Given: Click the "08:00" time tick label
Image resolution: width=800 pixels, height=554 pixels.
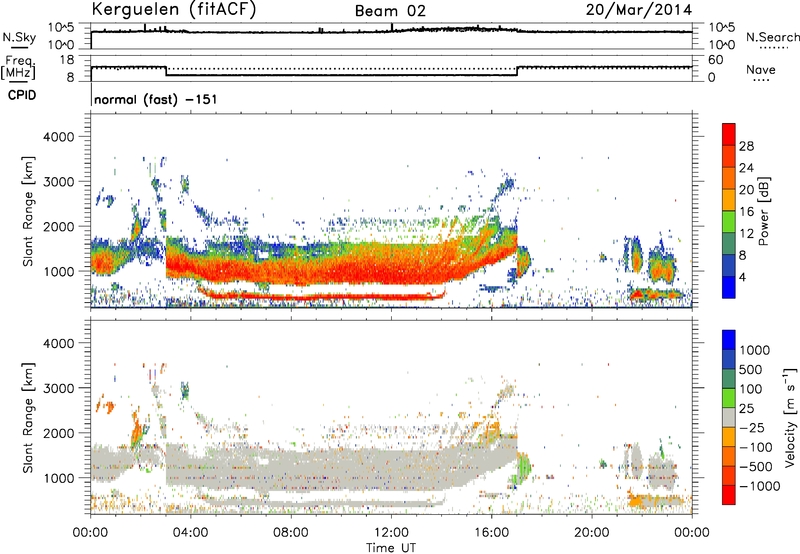Looking at the screenshot, I should coord(291,533).
